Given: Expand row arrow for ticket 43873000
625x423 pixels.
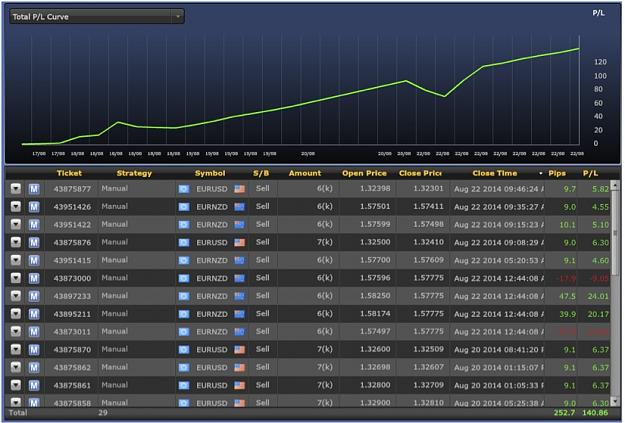Looking at the screenshot, I should pos(16,278).
